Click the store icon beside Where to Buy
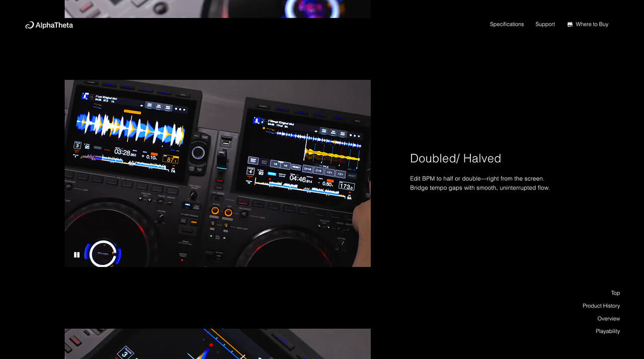This screenshot has width=644, height=359. coord(570,24)
